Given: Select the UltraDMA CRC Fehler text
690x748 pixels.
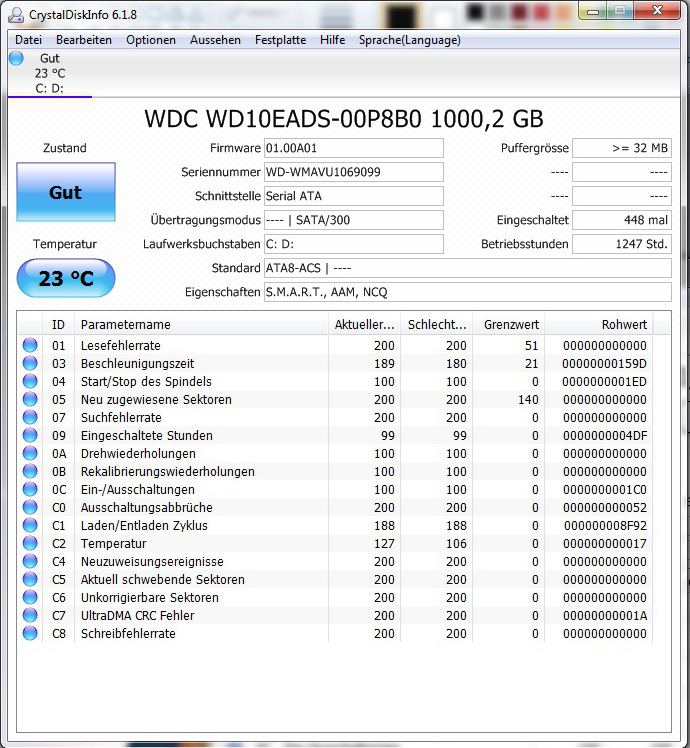Looking at the screenshot, I should (x=137, y=615).
